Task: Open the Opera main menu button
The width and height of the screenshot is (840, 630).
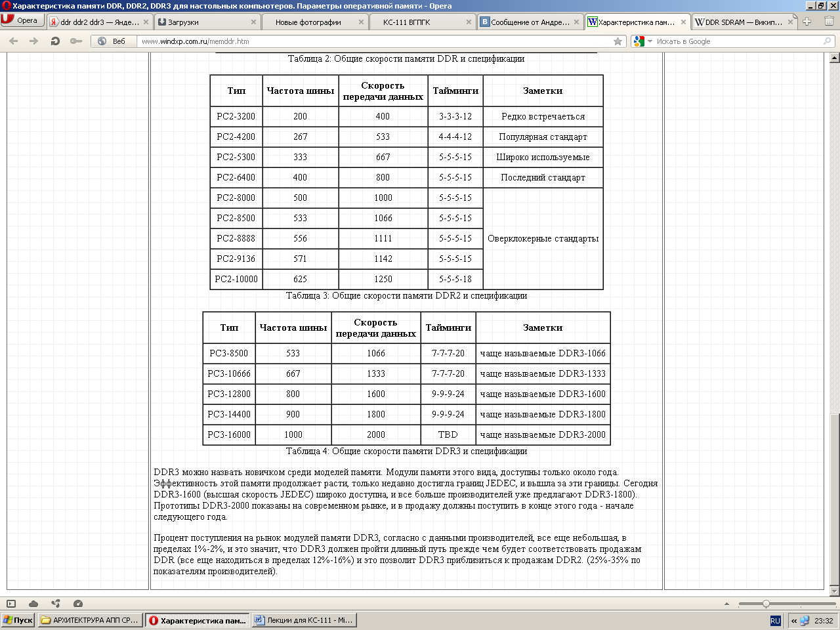Action: pos(22,20)
